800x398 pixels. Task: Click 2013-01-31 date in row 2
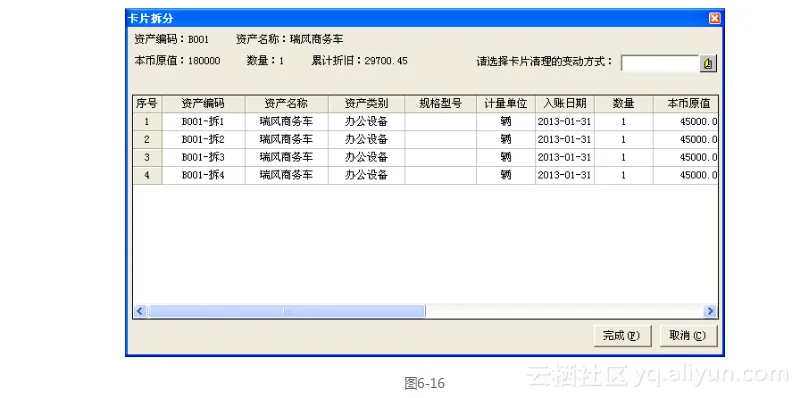point(565,140)
